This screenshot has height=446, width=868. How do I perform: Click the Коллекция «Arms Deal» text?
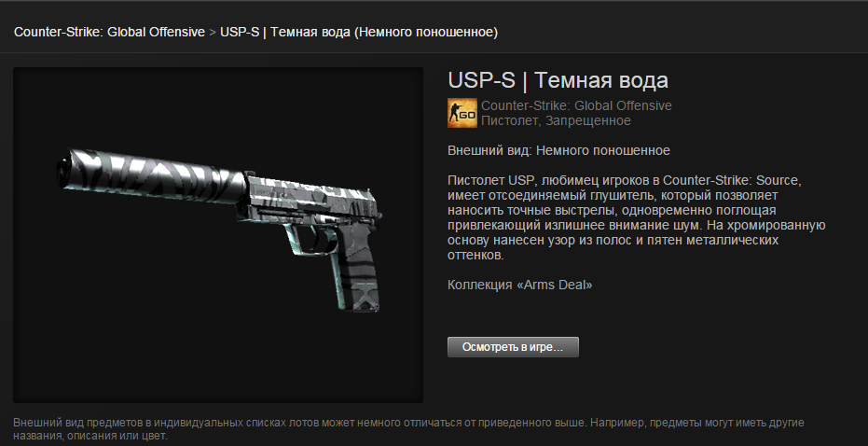[520, 285]
